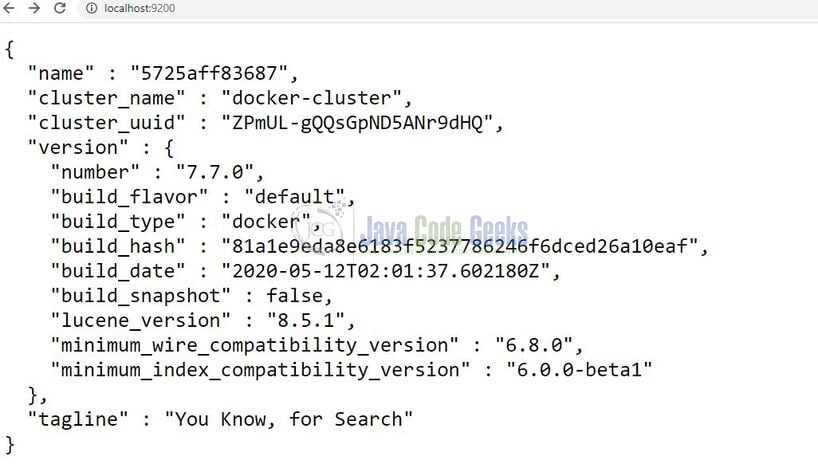Click the browser forward arrow
The image size is (818, 464).
34,8
